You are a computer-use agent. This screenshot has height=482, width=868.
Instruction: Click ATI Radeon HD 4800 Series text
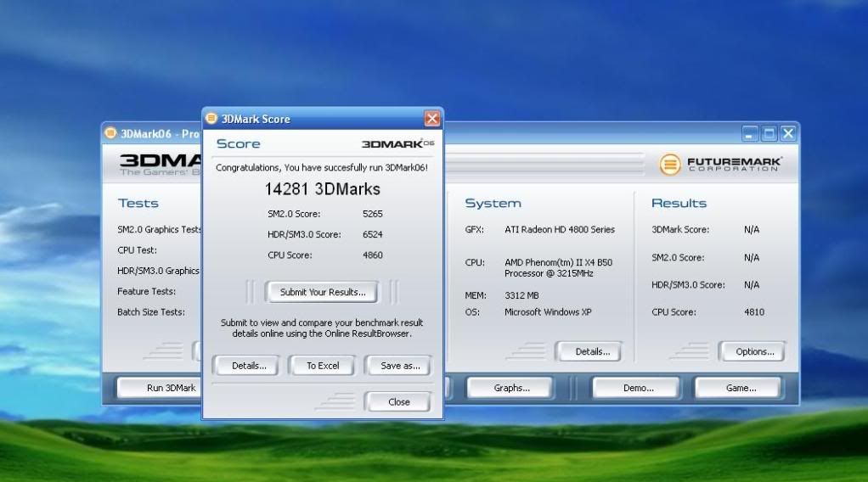tap(560, 230)
